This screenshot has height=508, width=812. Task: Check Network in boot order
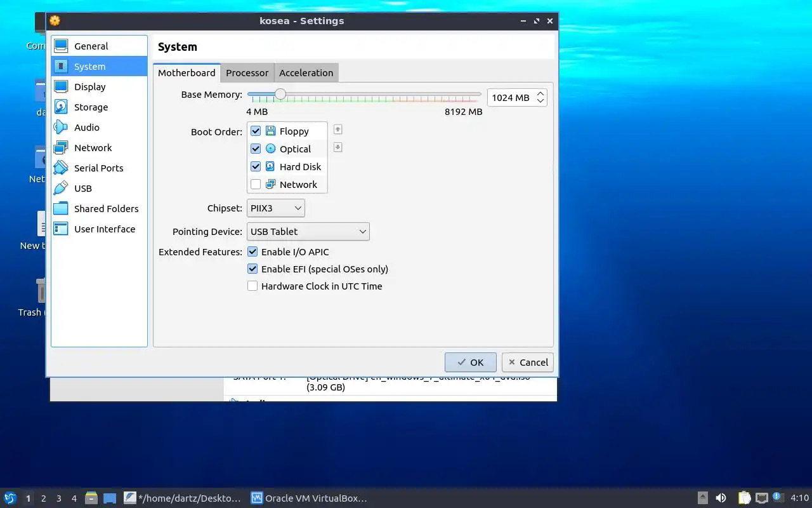click(x=256, y=185)
